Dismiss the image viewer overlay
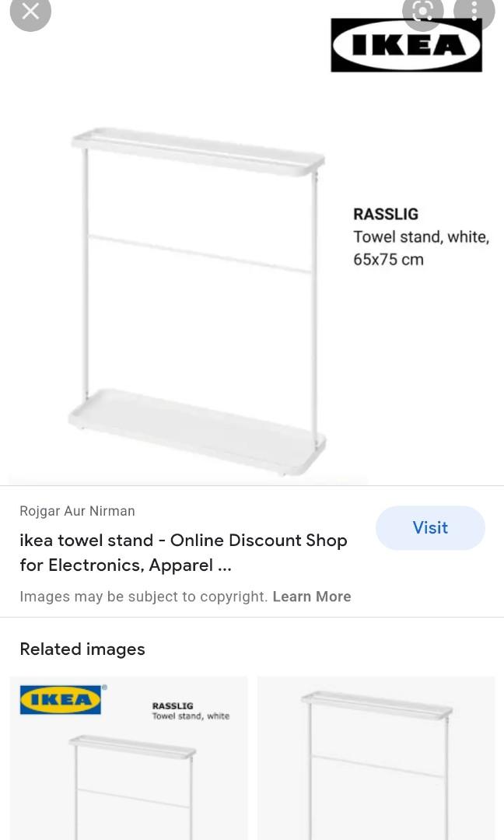 coord(30,12)
